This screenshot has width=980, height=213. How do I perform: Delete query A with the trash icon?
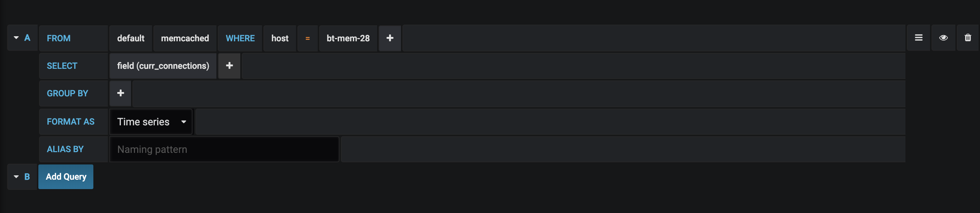pyautogui.click(x=967, y=38)
